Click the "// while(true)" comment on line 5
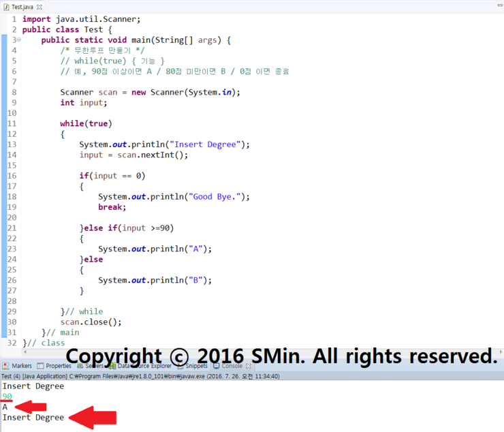The height and width of the screenshot is (432, 504). pos(112,61)
